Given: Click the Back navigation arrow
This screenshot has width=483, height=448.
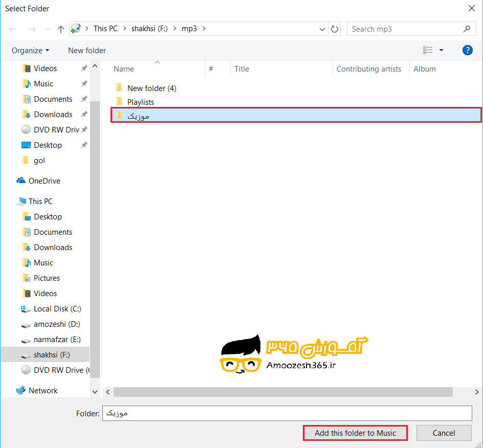Looking at the screenshot, I should tap(12, 29).
